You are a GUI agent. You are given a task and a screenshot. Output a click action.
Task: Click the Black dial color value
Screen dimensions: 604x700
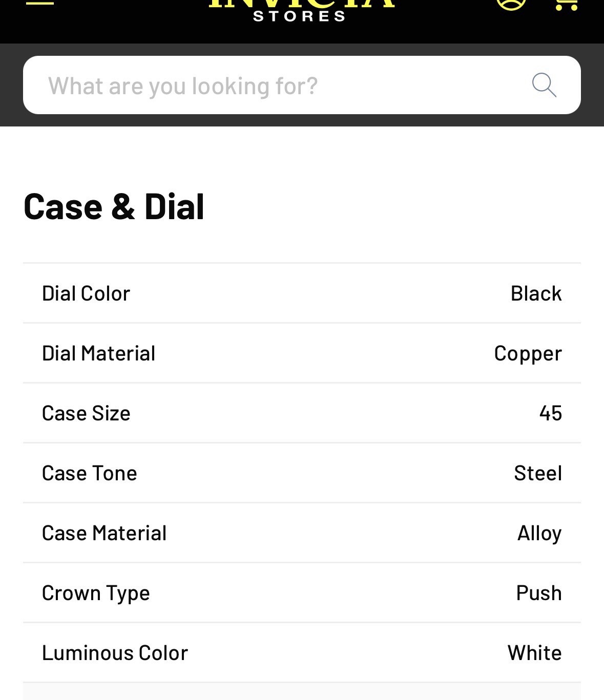click(x=536, y=293)
